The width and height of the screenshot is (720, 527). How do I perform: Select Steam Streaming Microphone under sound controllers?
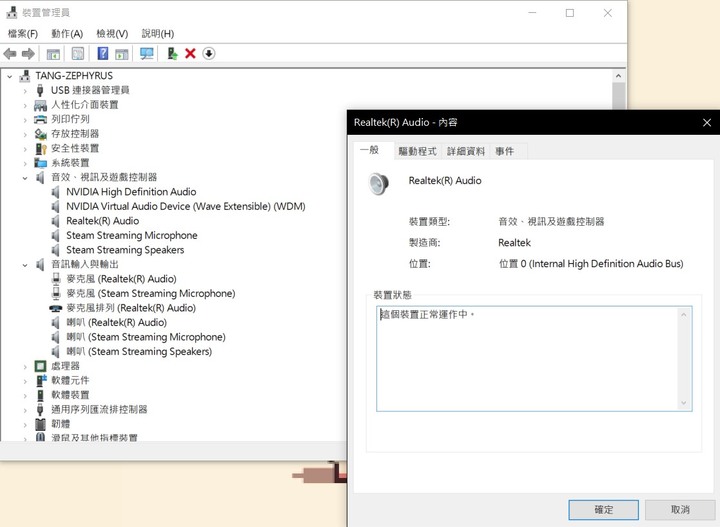click(x=132, y=235)
